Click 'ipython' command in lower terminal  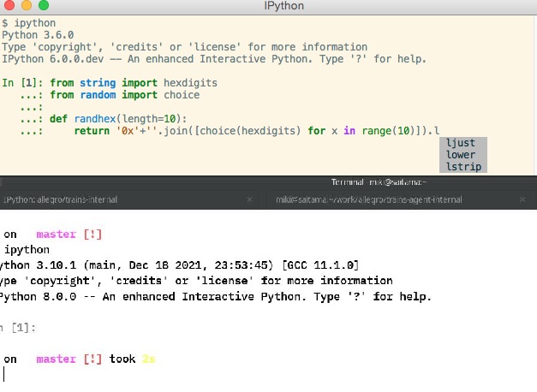pos(27,250)
